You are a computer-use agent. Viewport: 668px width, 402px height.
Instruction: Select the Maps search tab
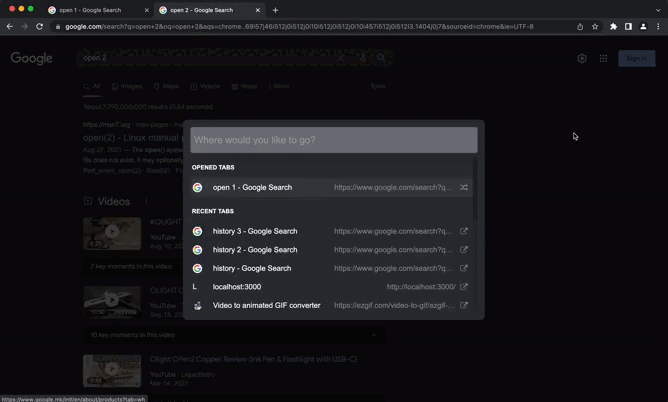pos(166,86)
